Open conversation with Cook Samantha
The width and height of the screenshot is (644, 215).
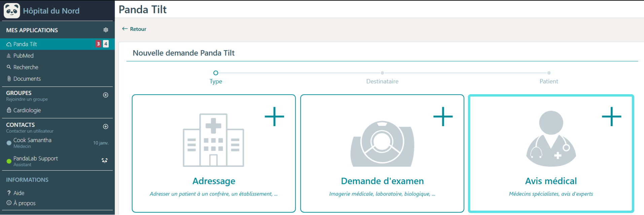point(57,143)
